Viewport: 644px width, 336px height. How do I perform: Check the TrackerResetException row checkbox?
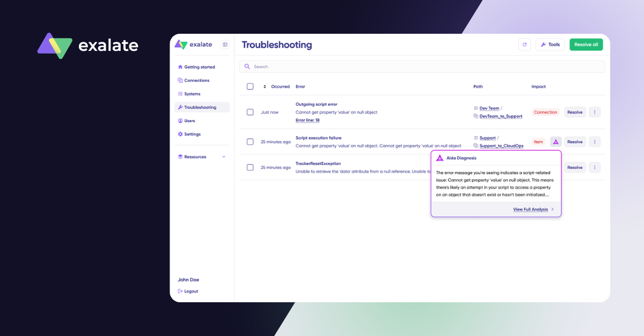click(x=250, y=167)
